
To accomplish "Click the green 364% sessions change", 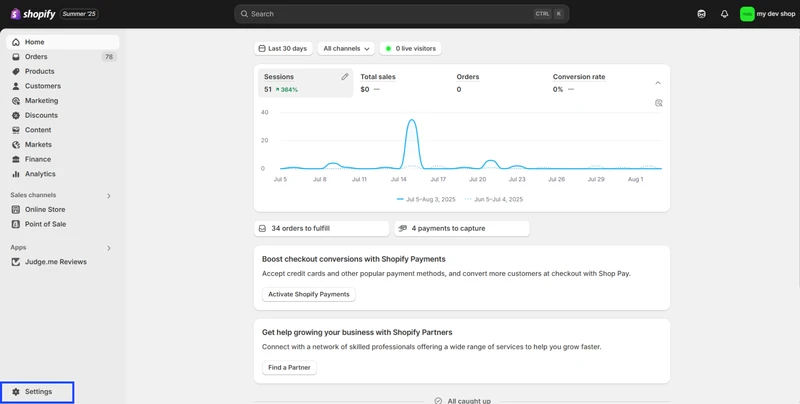I will [x=287, y=90].
